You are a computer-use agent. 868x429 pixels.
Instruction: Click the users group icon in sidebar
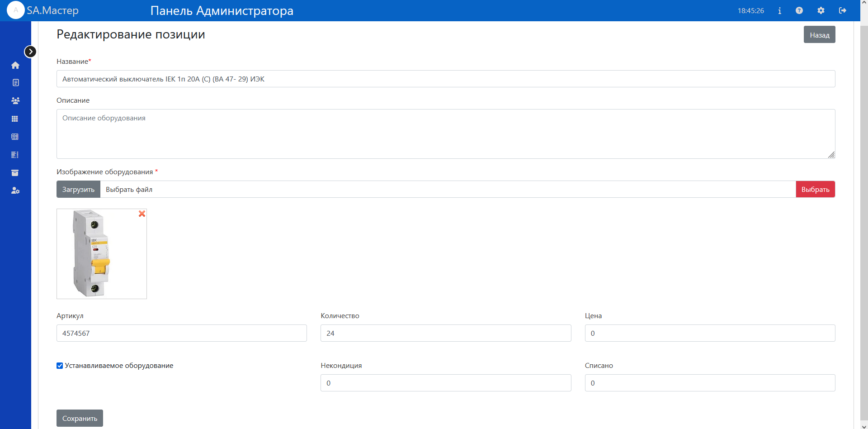click(15, 100)
